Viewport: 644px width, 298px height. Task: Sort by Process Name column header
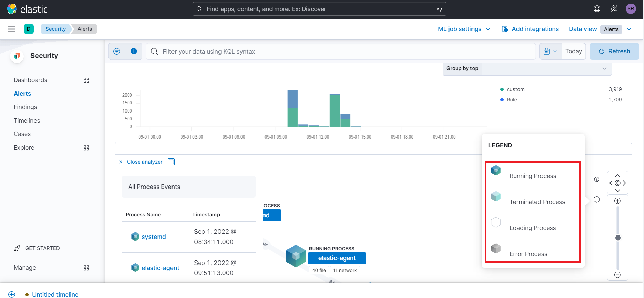pos(143,215)
